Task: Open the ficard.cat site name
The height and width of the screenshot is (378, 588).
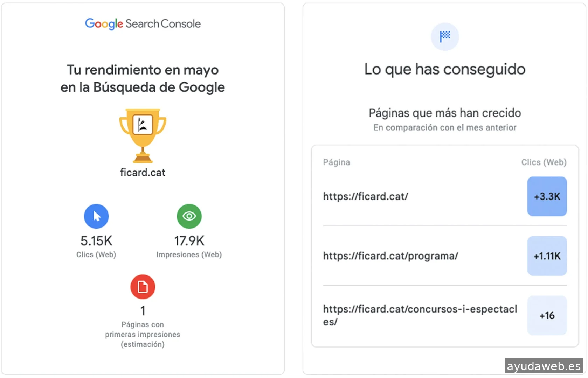Action: point(143,172)
